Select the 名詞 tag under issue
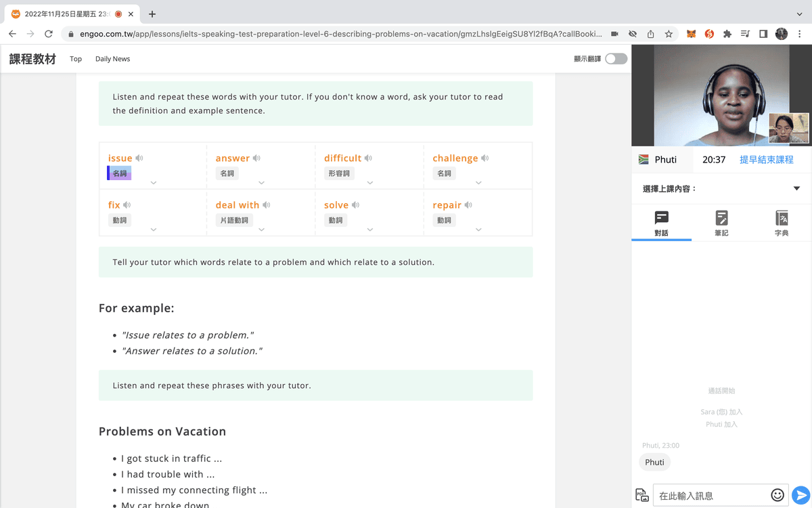 120,173
